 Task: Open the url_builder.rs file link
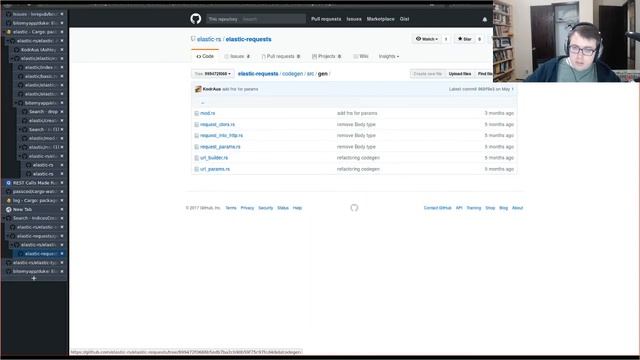click(x=214, y=158)
